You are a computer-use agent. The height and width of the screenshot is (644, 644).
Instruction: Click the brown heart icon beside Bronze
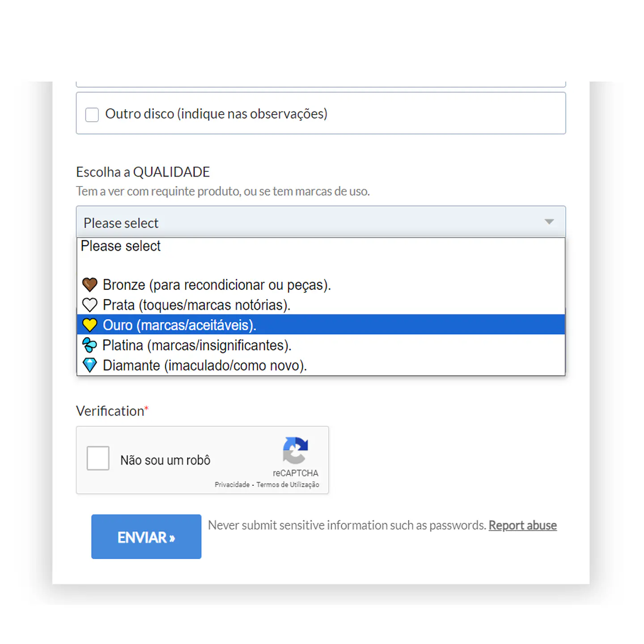pyautogui.click(x=90, y=284)
